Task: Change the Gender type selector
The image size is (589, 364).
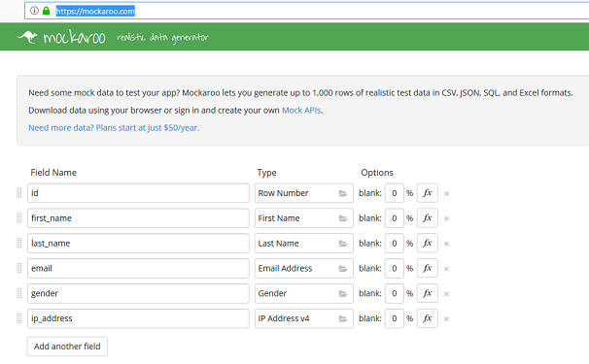Action: click(304, 293)
